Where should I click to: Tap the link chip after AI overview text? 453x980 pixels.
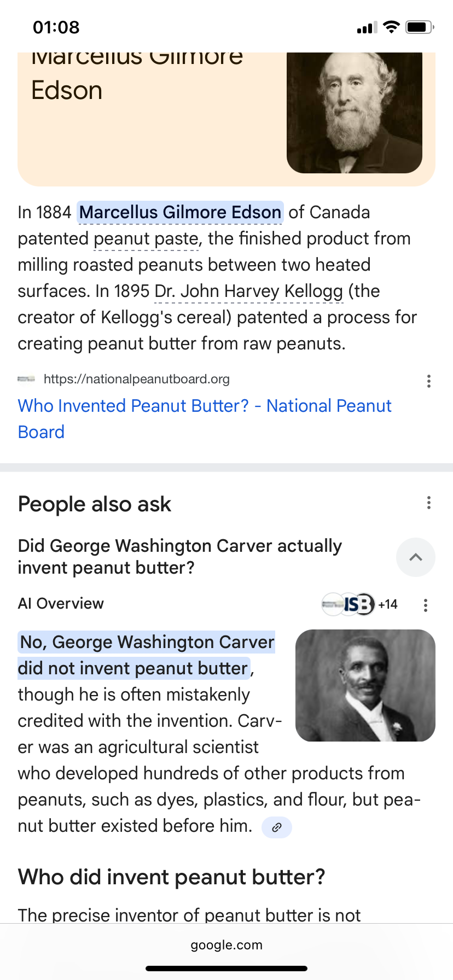pyautogui.click(x=277, y=827)
